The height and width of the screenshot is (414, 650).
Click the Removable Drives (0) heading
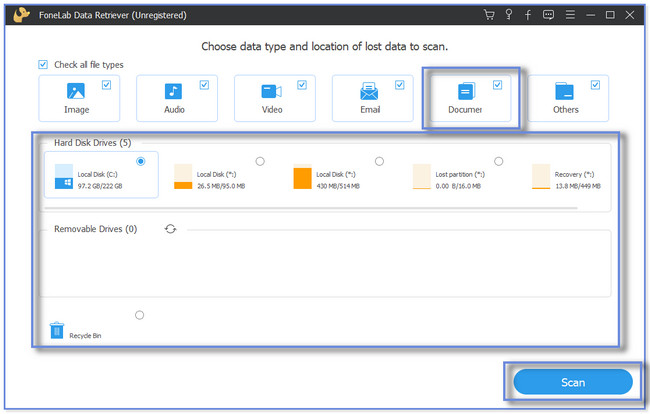coord(95,229)
